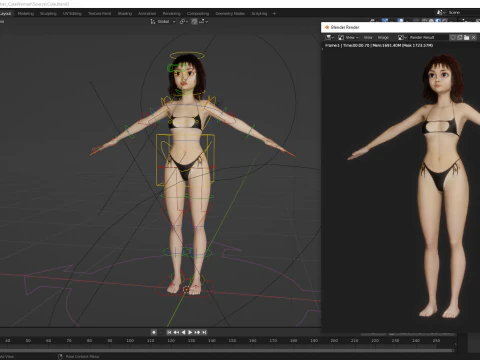Open the Rendering workspace tab

click(172, 14)
